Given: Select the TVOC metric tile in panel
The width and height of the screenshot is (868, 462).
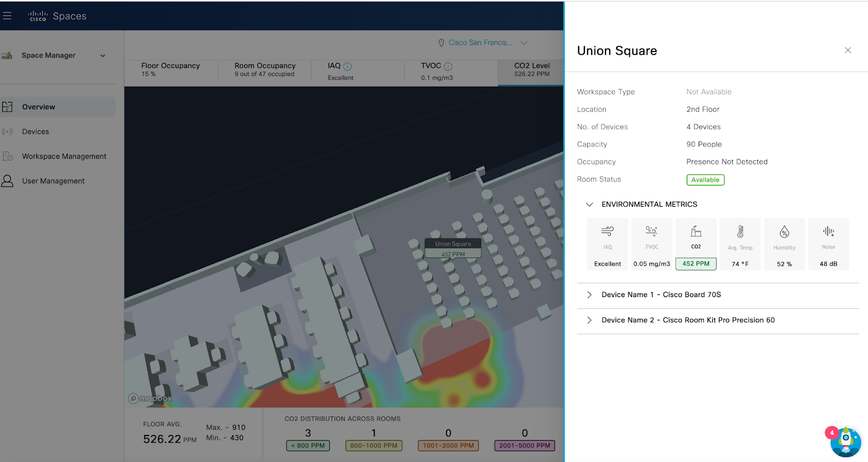Looking at the screenshot, I should (x=652, y=245).
